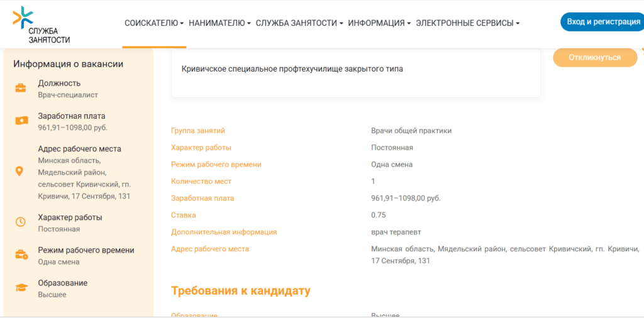Image resolution: width=644 pixels, height=318 pixels.
Task: Expand the СОИСКАТЕЛЮ dropdown menu
Action: coord(154,23)
